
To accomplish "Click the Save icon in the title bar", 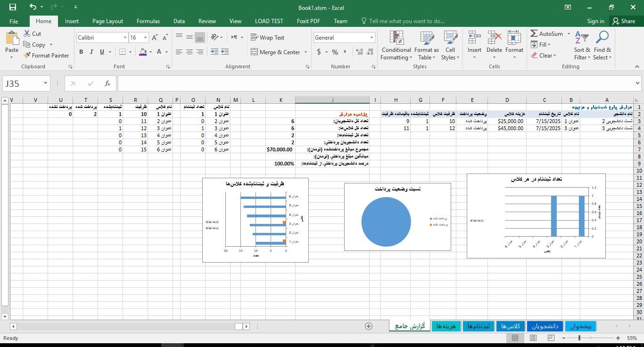I will [x=13, y=7].
